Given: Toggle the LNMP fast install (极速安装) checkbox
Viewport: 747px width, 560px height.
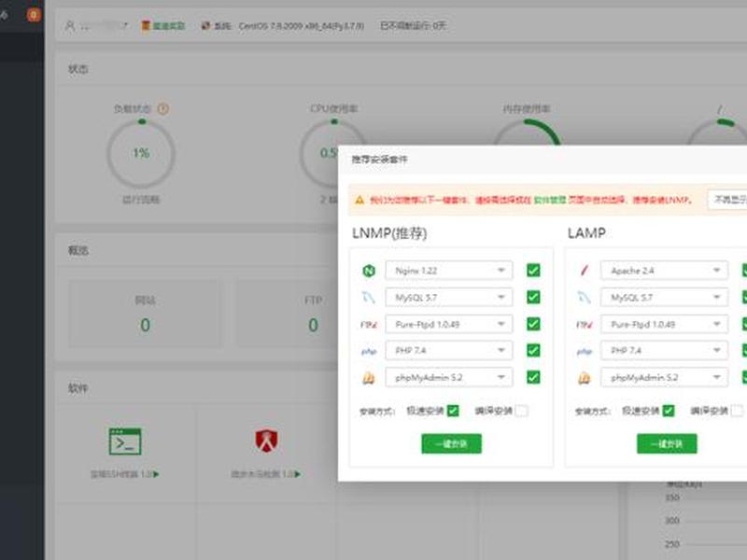Looking at the screenshot, I should (x=453, y=411).
